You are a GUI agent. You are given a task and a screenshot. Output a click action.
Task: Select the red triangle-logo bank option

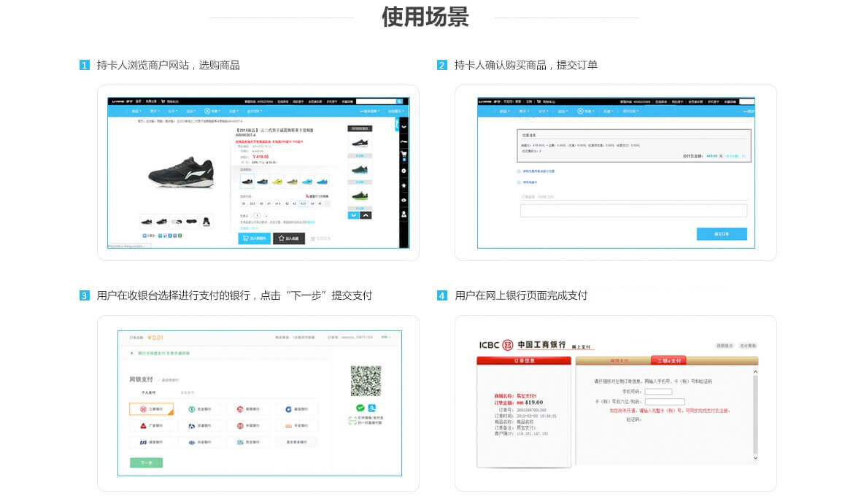click(x=151, y=426)
